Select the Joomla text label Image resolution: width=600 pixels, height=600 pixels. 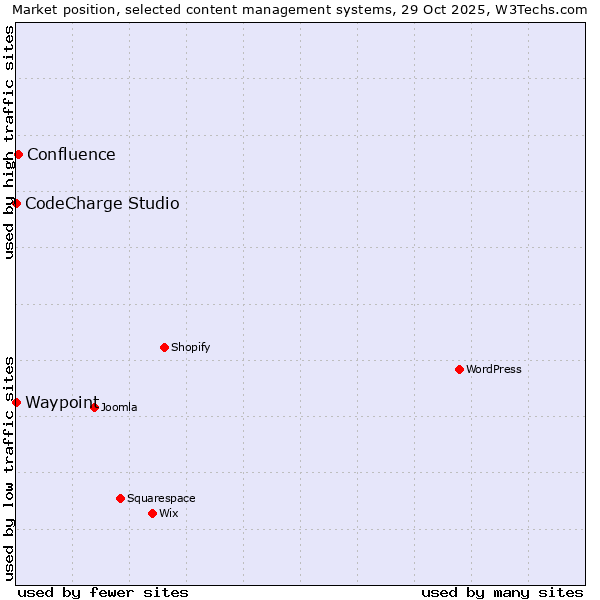pyautogui.click(x=119, y=407)
